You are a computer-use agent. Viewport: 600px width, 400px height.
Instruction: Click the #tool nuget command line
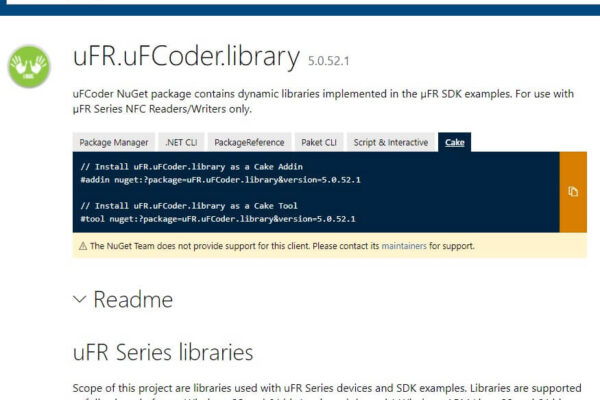(218, 219)
